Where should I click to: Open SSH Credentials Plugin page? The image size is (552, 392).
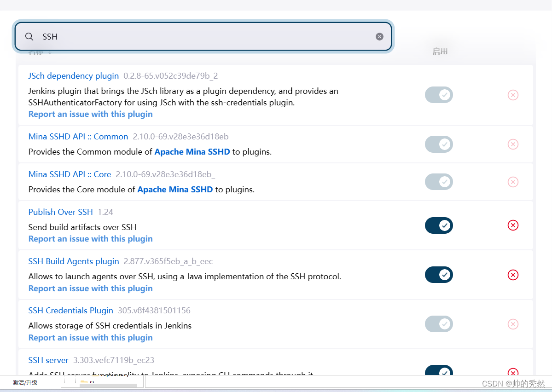coord(71,311)
